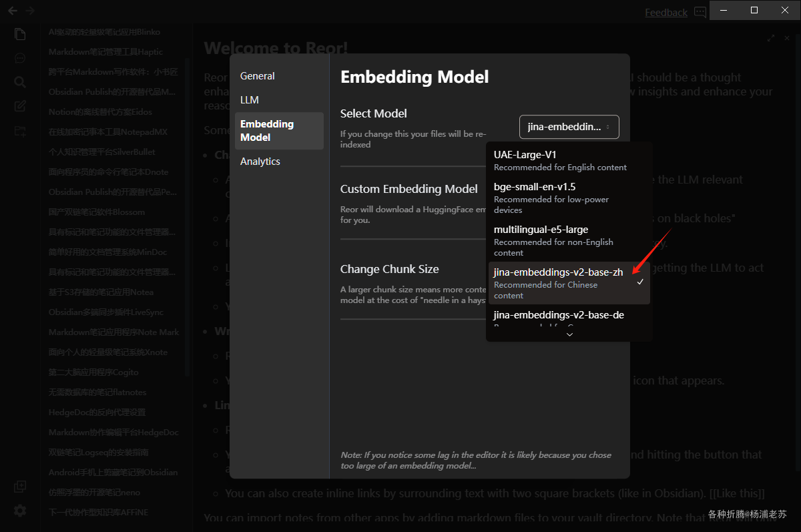The height and width of the screenshot is (532, 801).
Task: Switch to the Analytics settings tab
Action: 279,162
